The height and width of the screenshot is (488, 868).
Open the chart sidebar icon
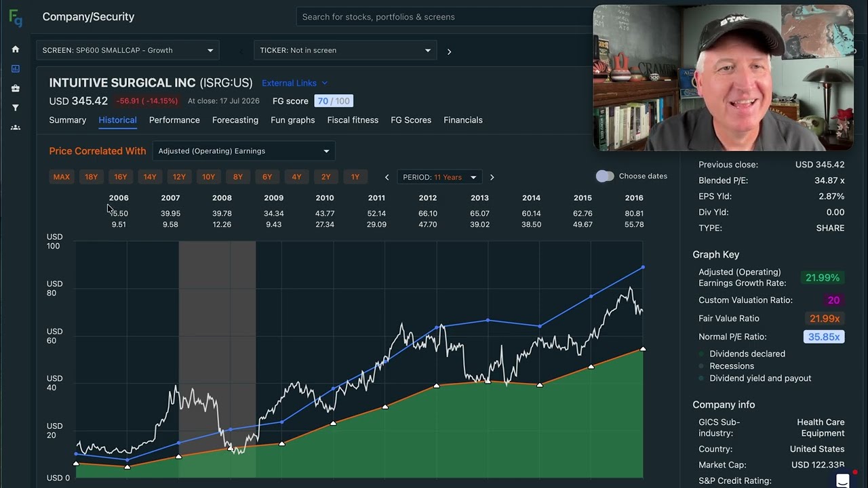[x=16, y=68]
